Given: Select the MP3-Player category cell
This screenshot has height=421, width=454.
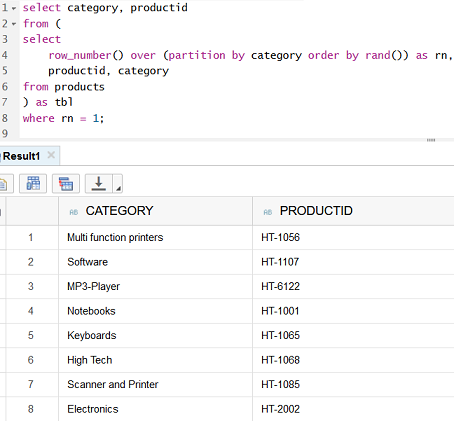Looking at the screenshot, I should (155, 286).
